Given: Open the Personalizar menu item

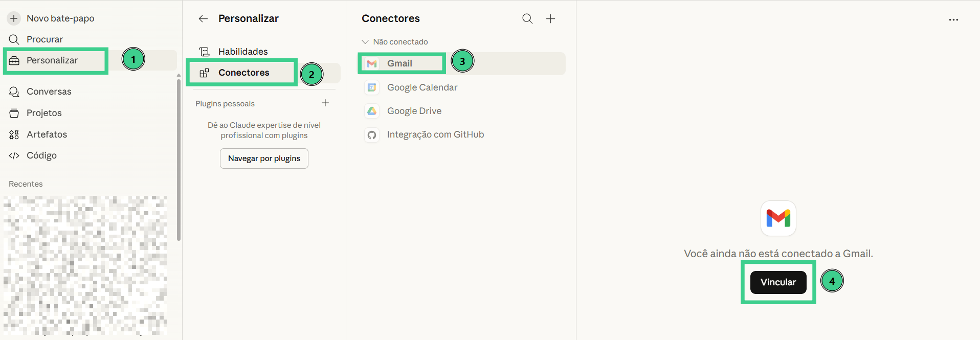Looking at the screenshot, I should (90, 60).
